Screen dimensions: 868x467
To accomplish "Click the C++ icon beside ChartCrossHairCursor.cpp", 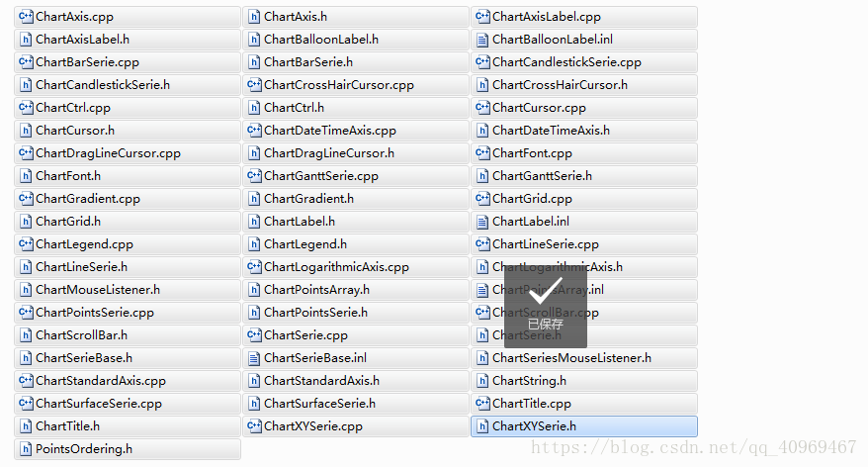I will 253,85.
